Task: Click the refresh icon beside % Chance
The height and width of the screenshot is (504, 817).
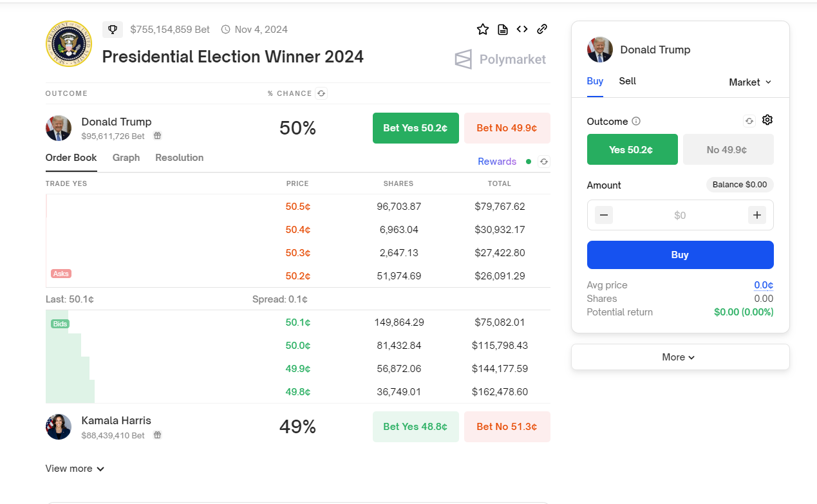Action: tap(321, 93)
